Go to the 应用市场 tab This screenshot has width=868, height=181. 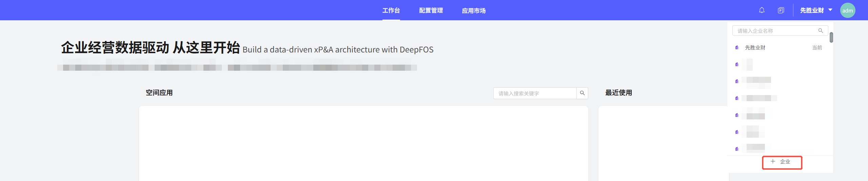pos(474,10)
